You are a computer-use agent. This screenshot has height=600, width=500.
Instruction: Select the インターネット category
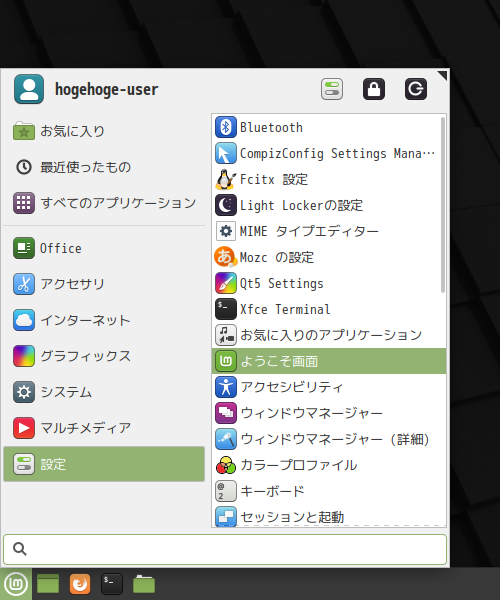click(x=104, y=320)
